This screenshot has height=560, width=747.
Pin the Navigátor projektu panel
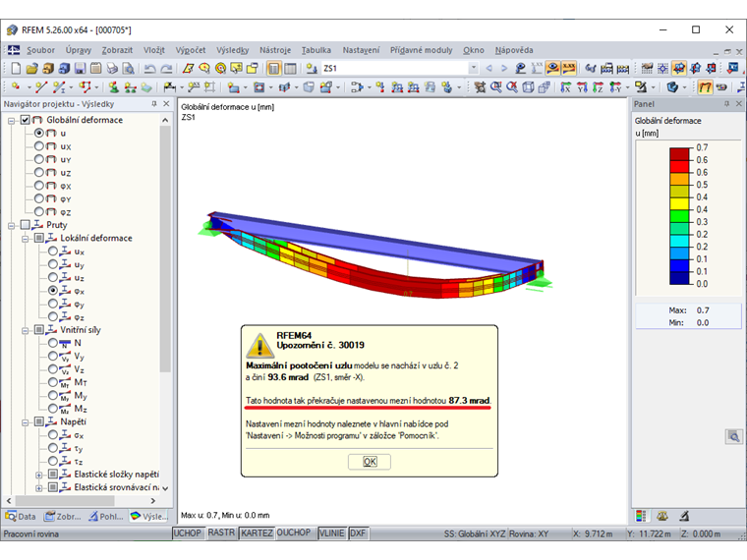(x=154, y=104)
